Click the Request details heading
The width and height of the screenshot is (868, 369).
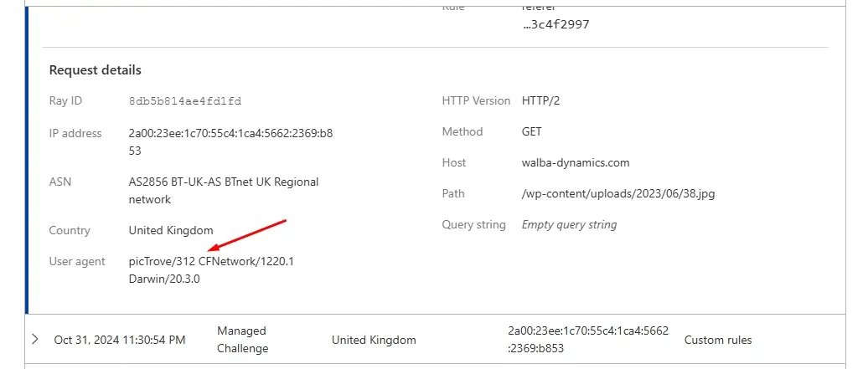[96, 70]
